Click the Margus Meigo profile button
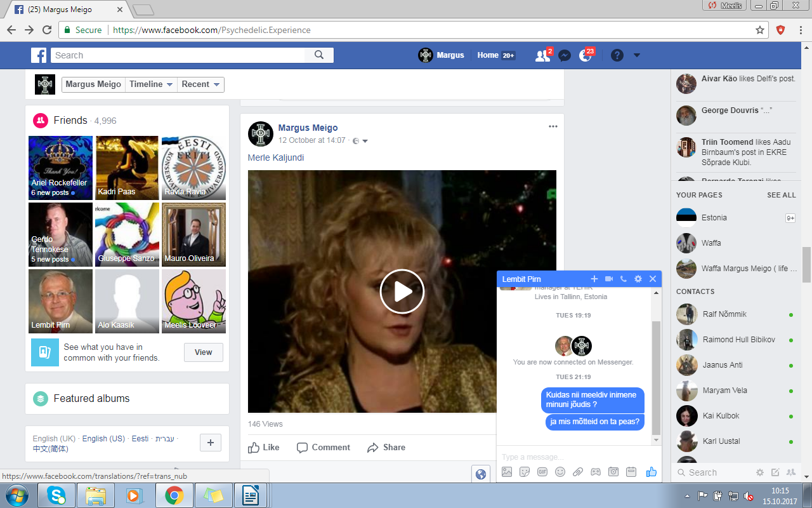Screen dimensions: 812x508 click(93, 84)
